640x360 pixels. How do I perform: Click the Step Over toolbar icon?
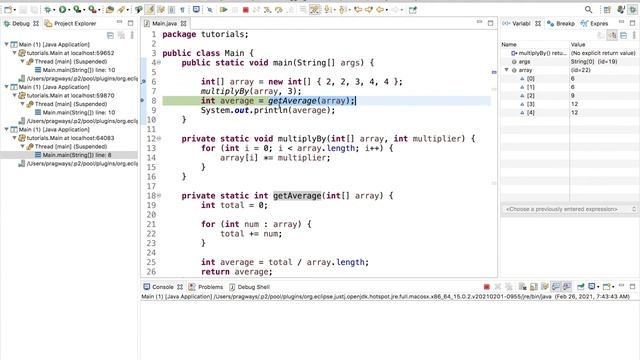pos(278,10)
